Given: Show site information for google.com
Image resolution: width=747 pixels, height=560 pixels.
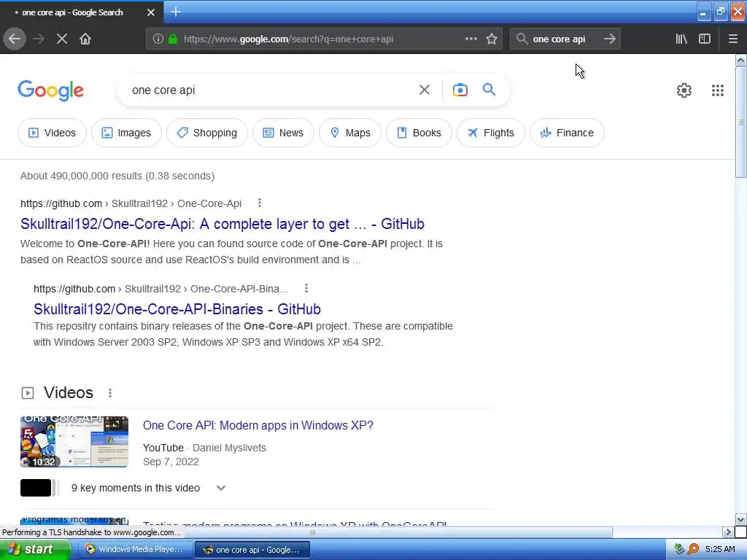Looking at the screenshot, I should click(x=158, y=39).
